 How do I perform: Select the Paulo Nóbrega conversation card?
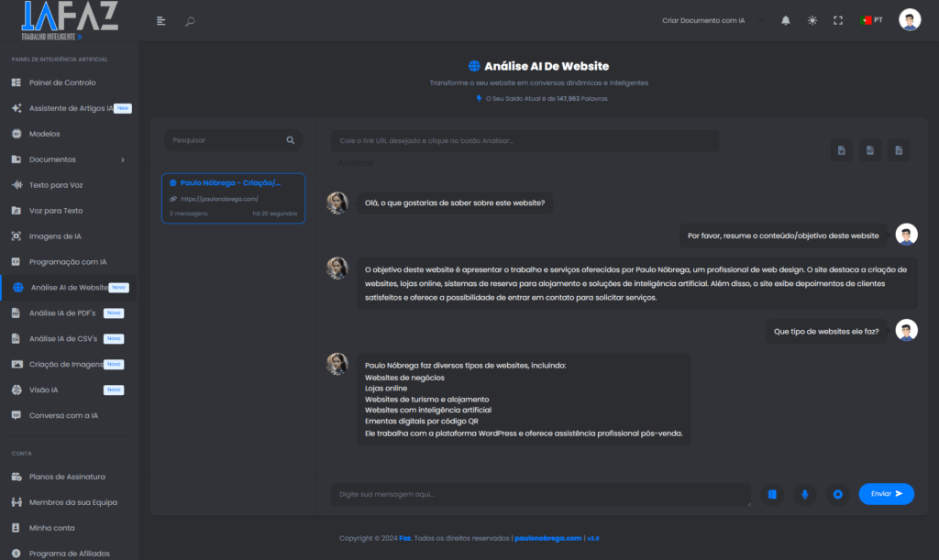233,198
